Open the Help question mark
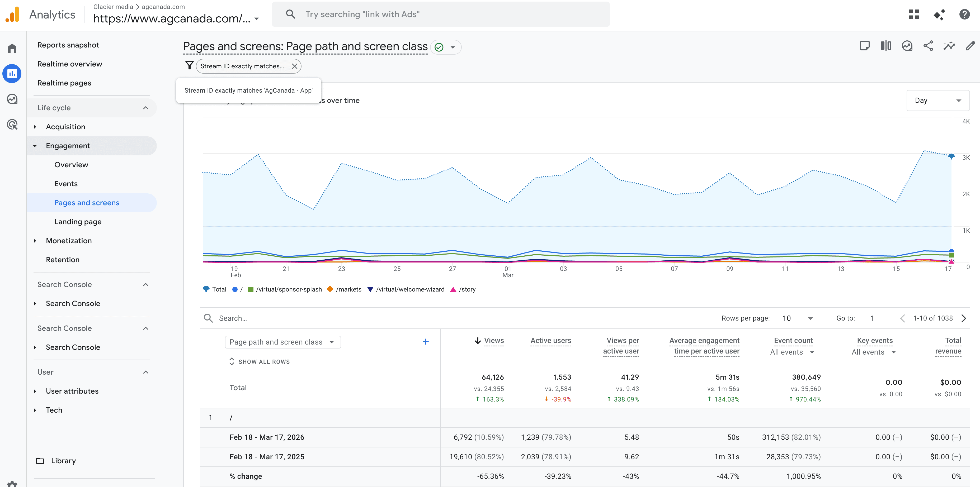The image size is (980, 487). [x=965, y=14]
